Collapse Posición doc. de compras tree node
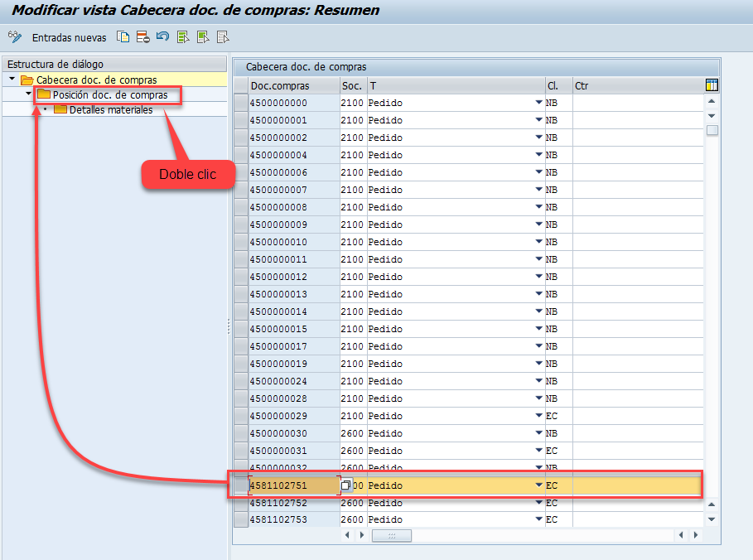Screen dimensions: 753x560 [x=29, y=94]
